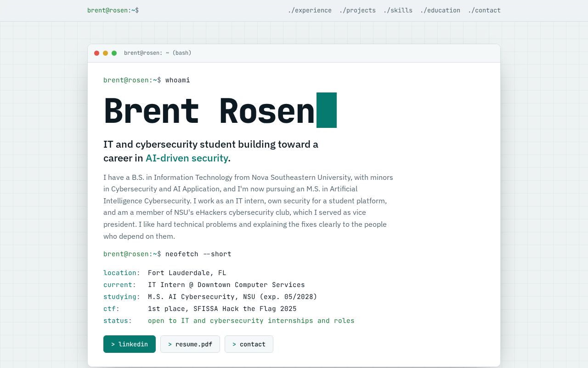Viewport: 588px width, 368px height.
Task: Click the 'ctf:' label
Action: click(112, 309)
